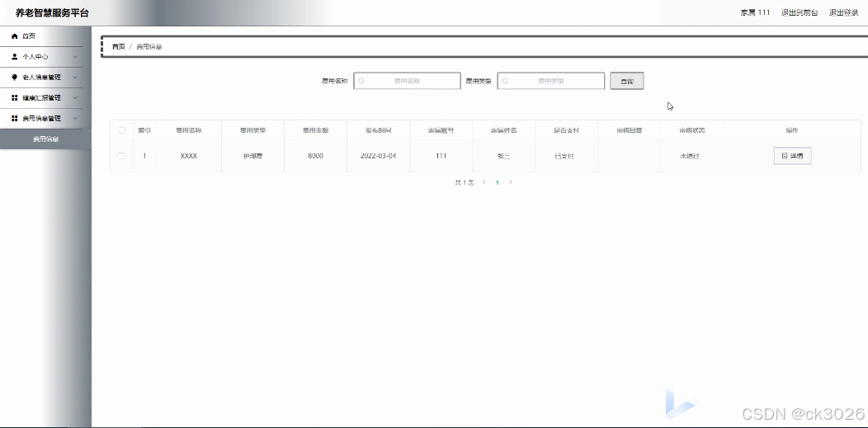The width and height of the screenshot is (868, 428).
Task: Click the 审核回复 column header
Action: click(630, 130)
